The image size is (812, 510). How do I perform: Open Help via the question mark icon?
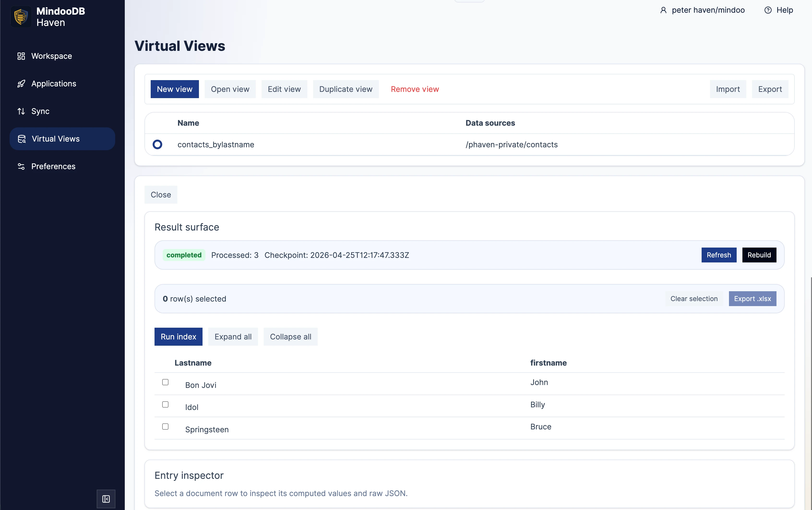pyautogui.click(x=768, y=10)
